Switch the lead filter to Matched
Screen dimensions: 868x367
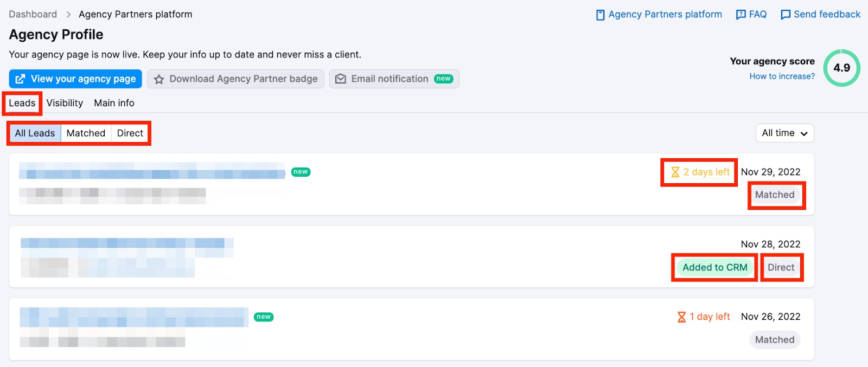pyautogui.click(x=86, y=133)
